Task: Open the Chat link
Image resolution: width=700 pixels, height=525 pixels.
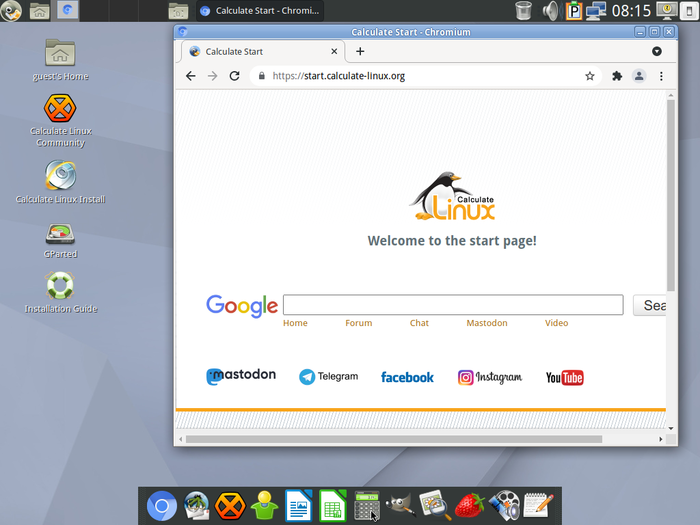Action: pos(419,323)
